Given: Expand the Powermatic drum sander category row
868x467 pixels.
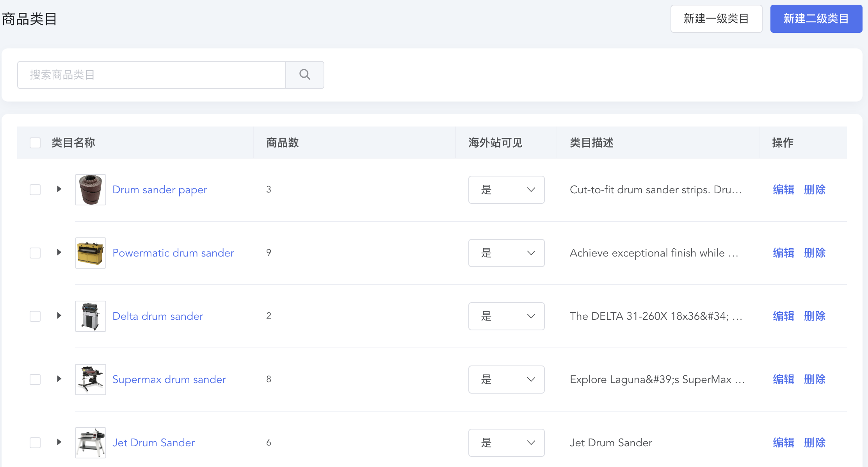Looking at the screenshot, I should tap(59, 252).
